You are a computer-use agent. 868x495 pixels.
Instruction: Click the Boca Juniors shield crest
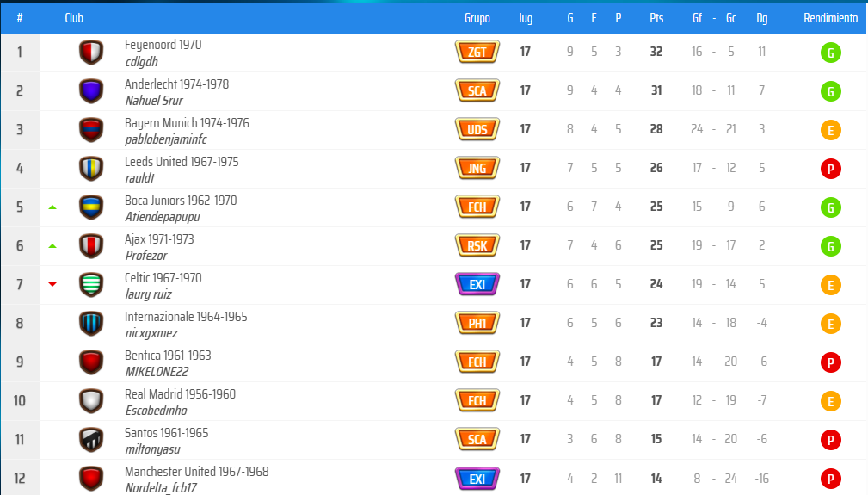point(90,207)
